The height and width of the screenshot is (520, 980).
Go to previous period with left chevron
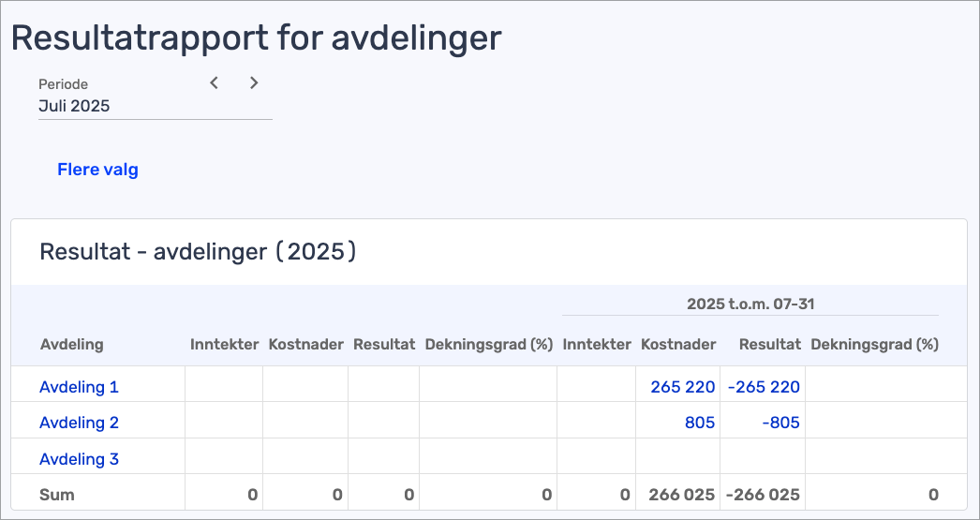[215, 83]
